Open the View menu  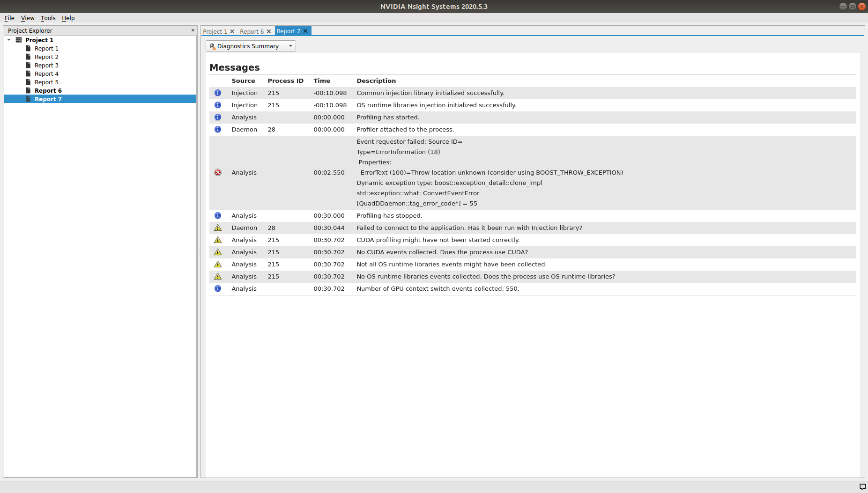click(x=28, y=18)
